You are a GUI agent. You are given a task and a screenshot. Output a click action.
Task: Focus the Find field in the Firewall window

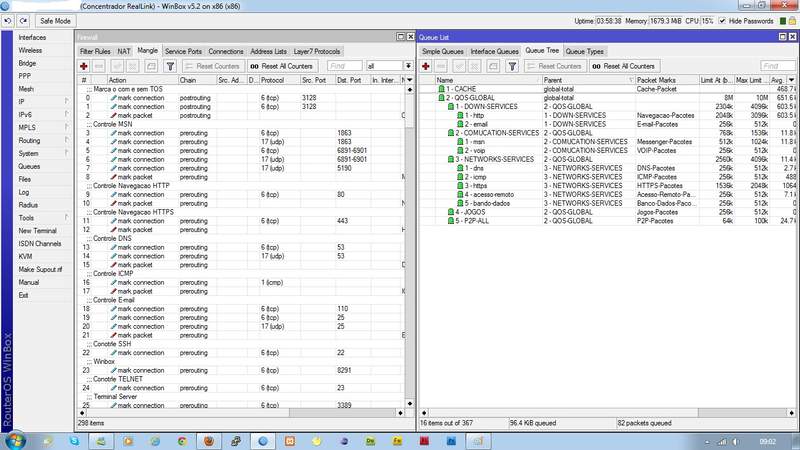pos(344,66)
